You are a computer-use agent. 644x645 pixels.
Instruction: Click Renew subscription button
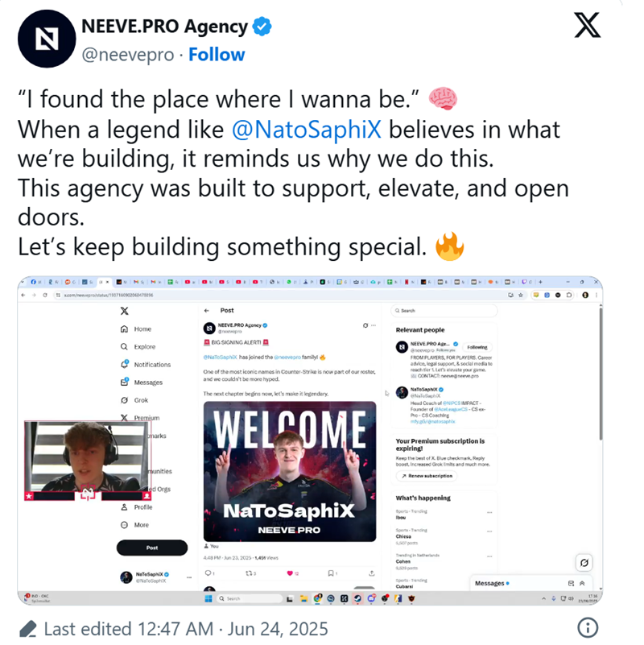click(427, 476)
